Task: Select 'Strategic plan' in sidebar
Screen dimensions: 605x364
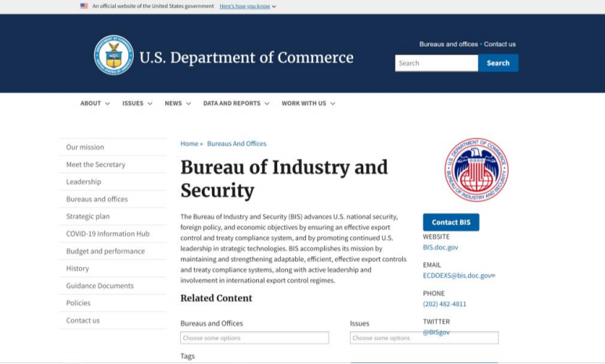Action: click(x=113, y=217)
